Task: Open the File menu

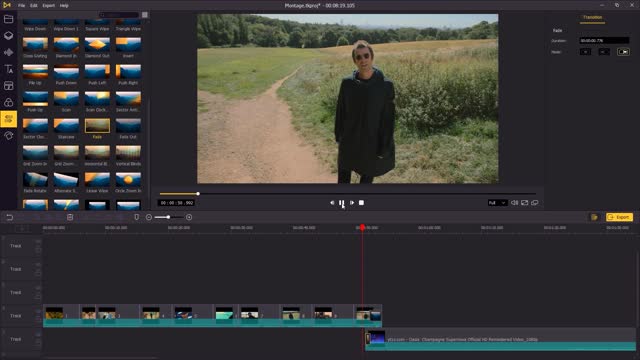Action: [21, 6]
